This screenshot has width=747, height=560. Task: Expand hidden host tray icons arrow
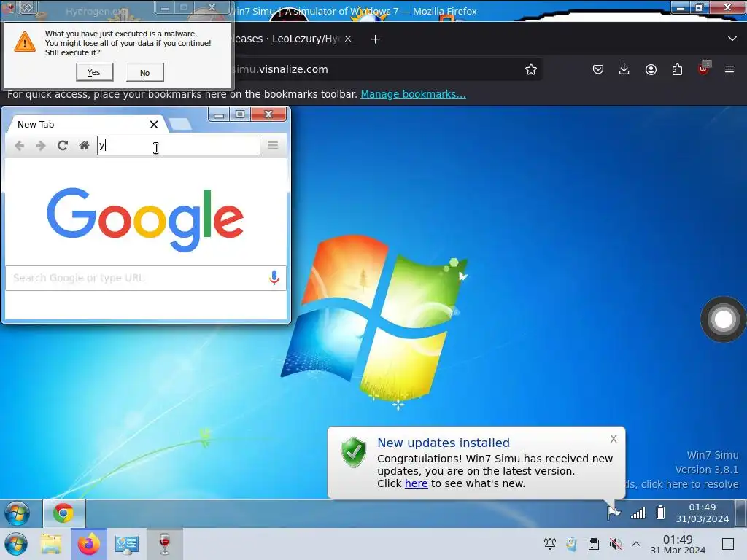(636, 544)
